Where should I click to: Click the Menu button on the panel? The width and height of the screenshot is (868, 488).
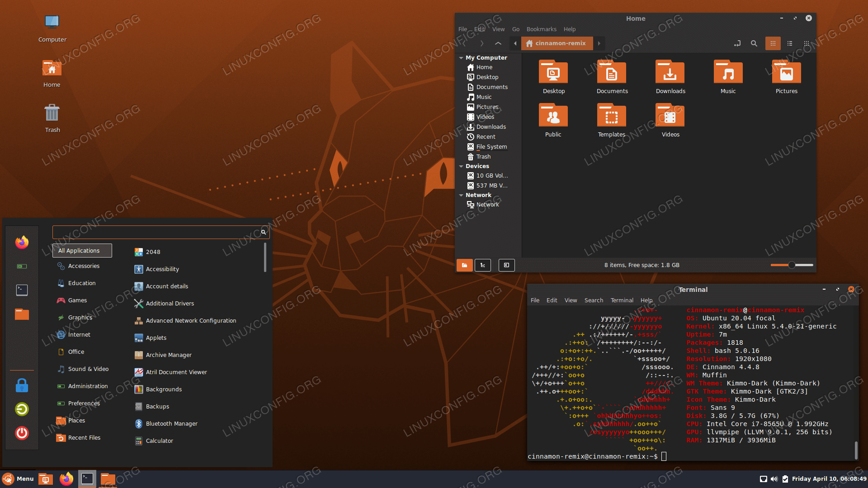[x=18, y=479]
